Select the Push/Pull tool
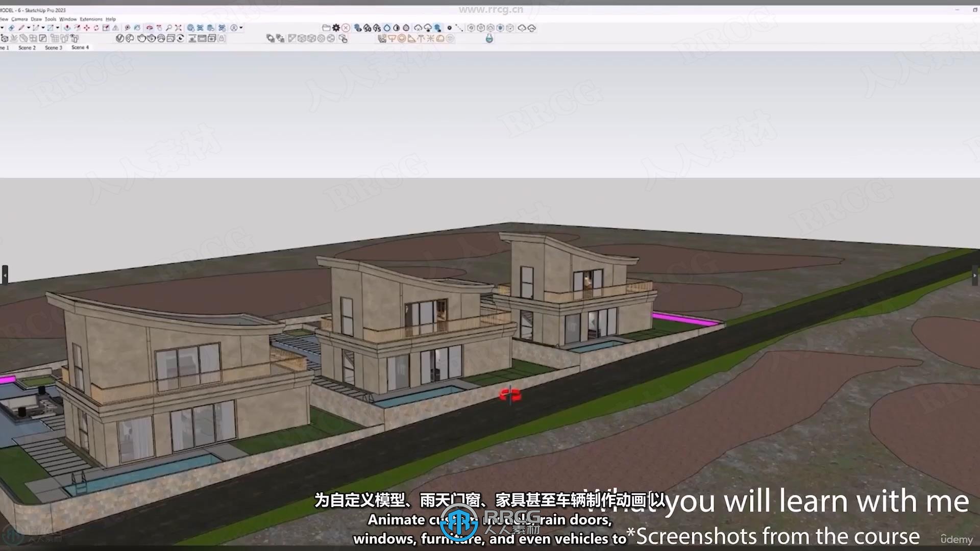The width and height of the screenshot is (980, 551). [67, 28]
